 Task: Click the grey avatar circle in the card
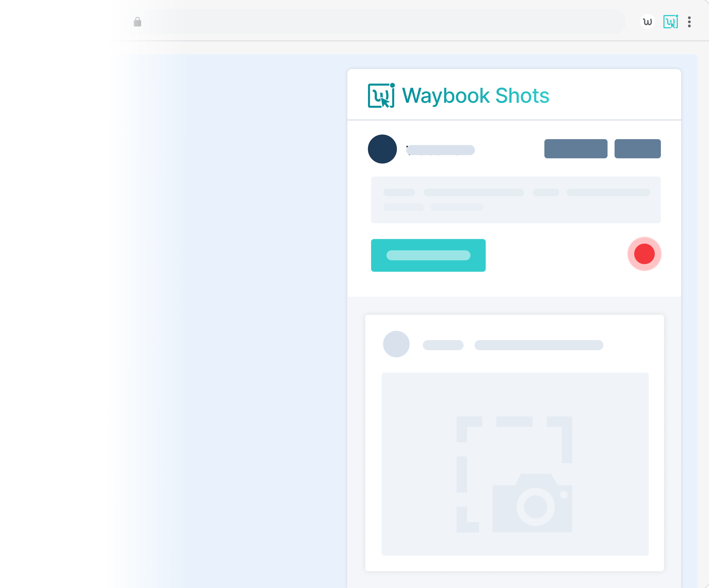coord(396,344)
